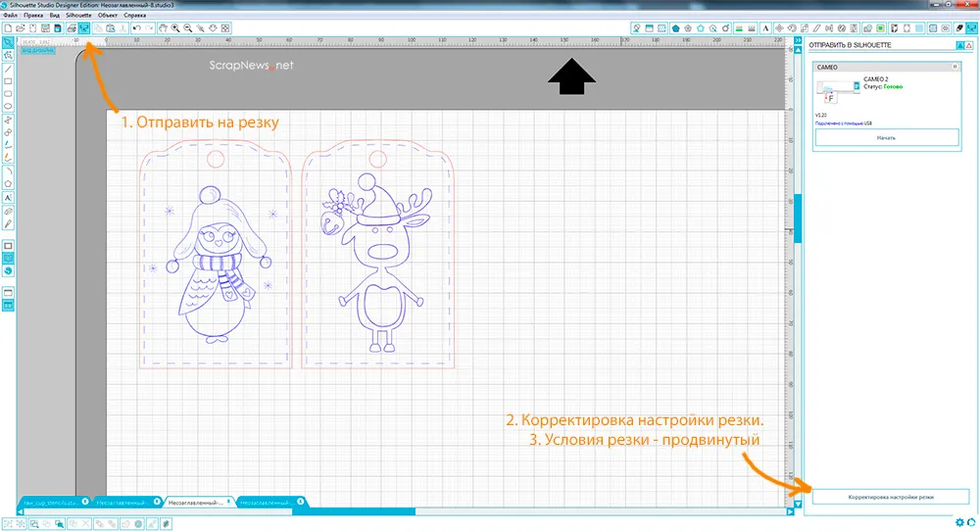
Task: Select the Text tool in left toolbar
Action: click(x=8, y=198)
